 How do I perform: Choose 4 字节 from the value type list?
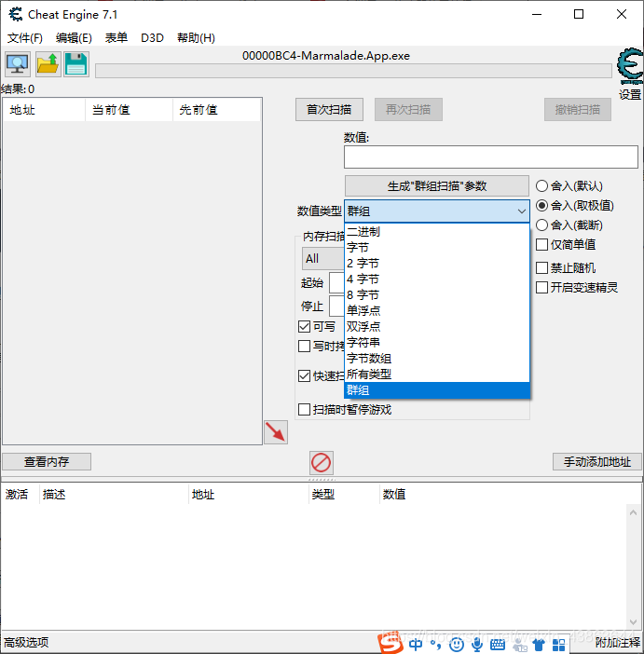tap(437, 279)
